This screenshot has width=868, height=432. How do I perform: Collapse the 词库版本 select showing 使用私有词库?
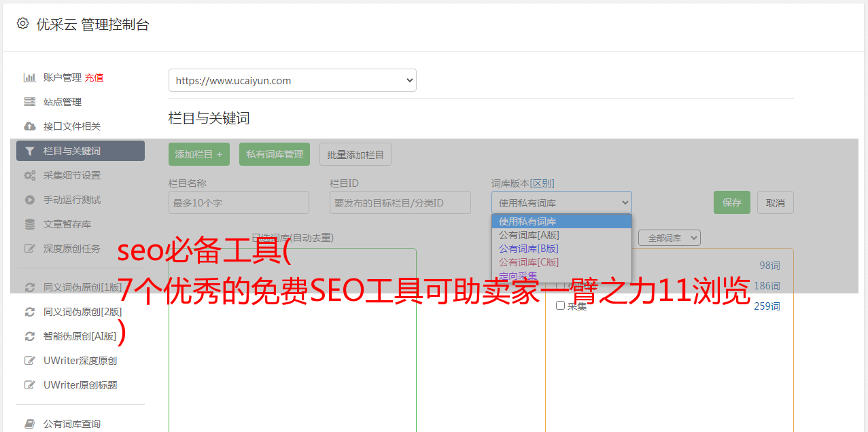(561, 202)
